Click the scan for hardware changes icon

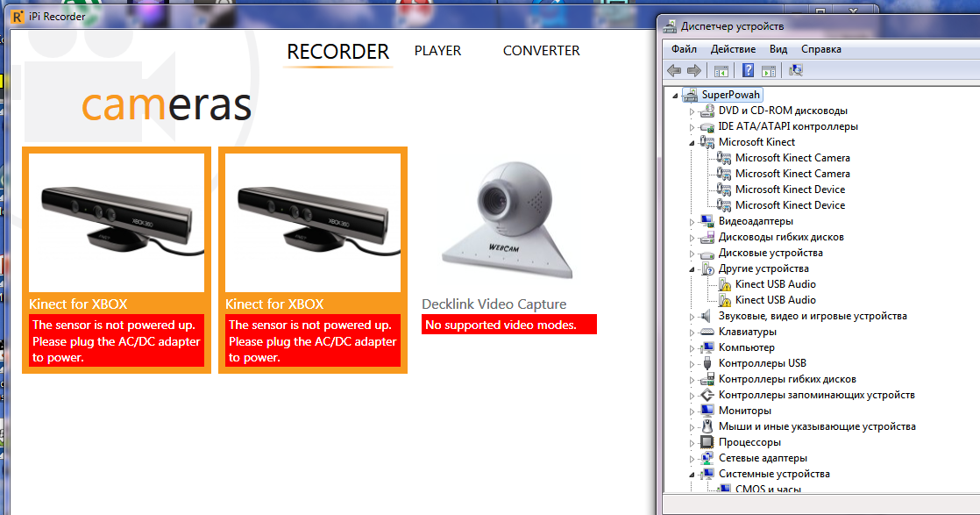pos(796,70)
